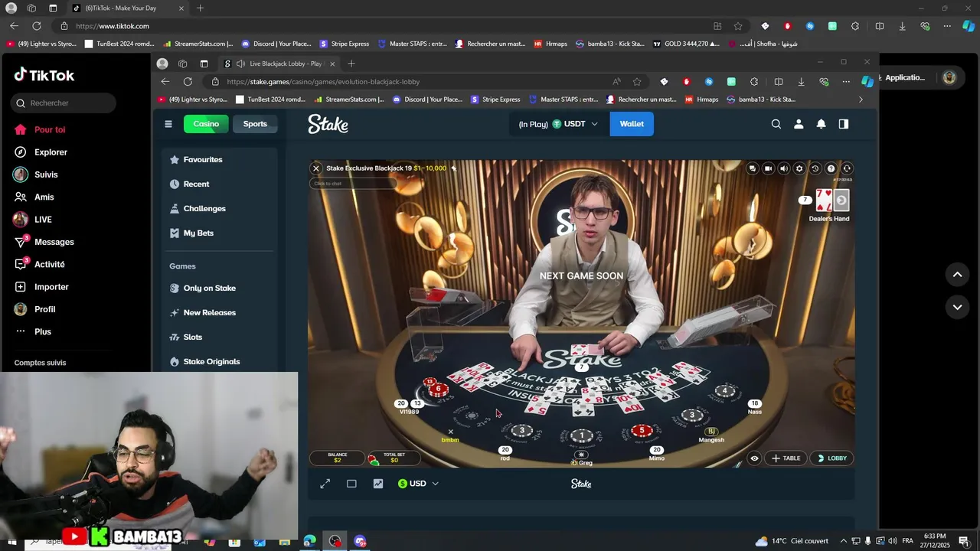Open the USD currency display dropdown

tap(418, 484)
